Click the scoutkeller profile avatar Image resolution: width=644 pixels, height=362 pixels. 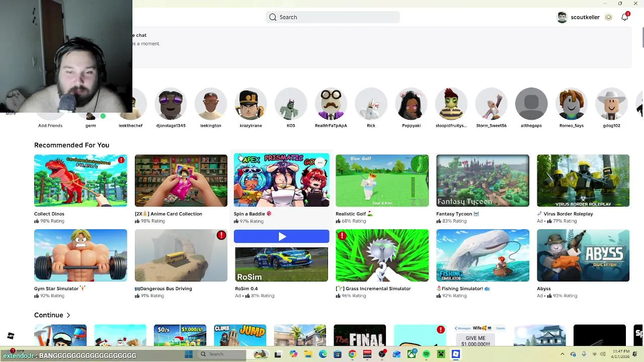click(x=562, y=17)
